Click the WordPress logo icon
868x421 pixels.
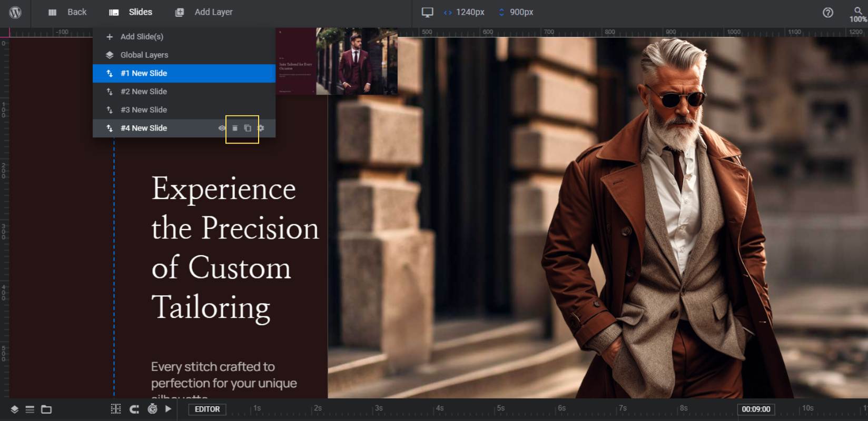(15, 12)
